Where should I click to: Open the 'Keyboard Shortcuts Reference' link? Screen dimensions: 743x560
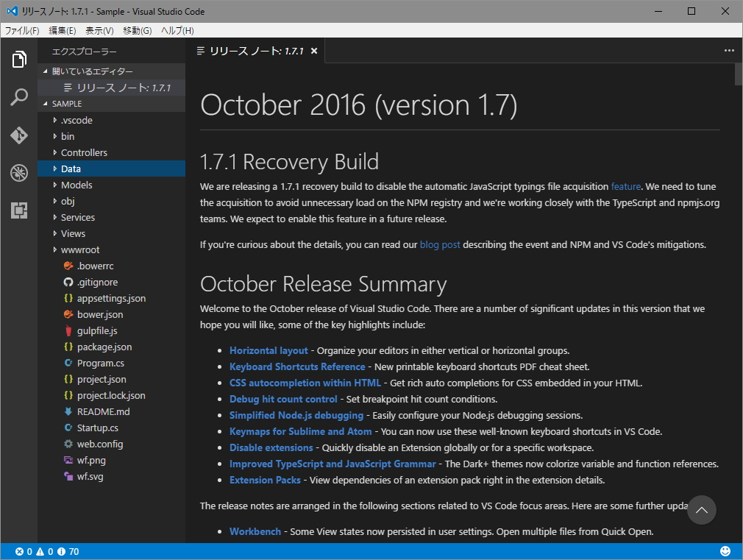[x=296, y=366]
